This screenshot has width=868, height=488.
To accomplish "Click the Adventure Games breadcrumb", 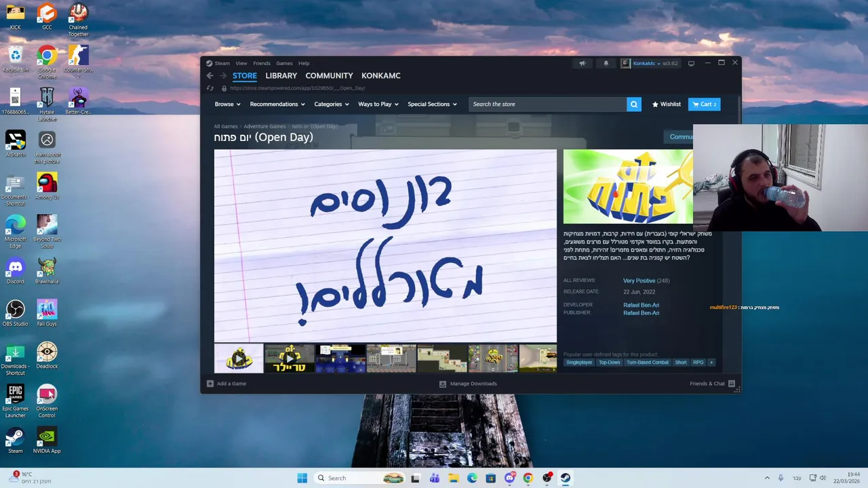I will click(x=264, y=126).
